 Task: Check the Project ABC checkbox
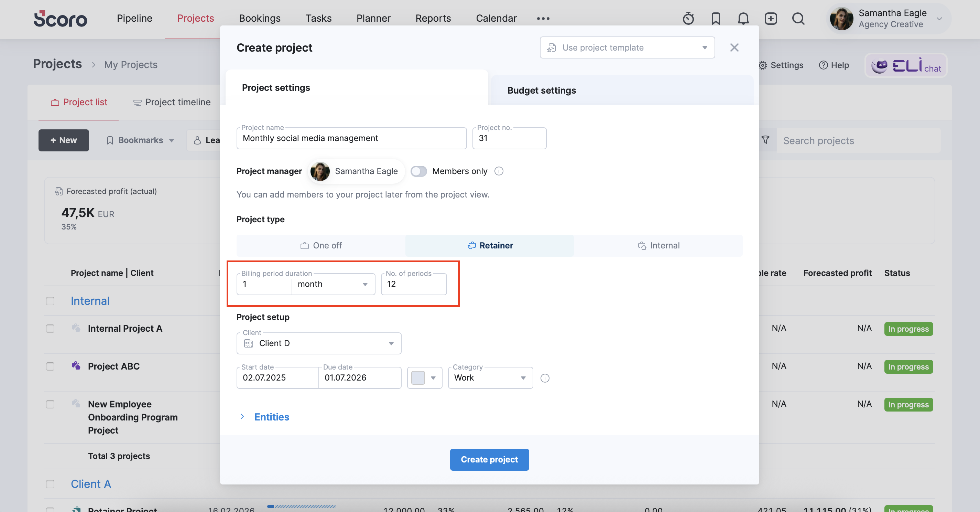(x=50, y=366)
